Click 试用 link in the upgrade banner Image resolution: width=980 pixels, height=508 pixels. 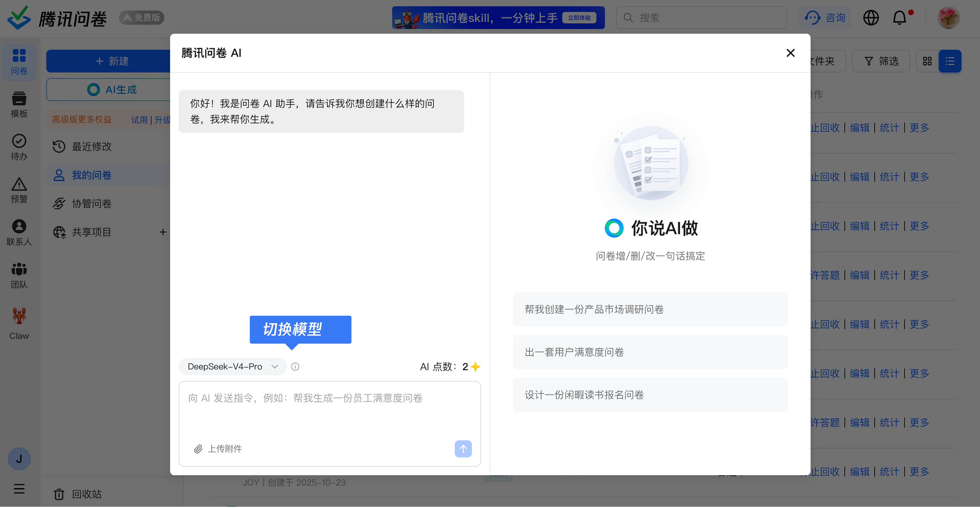pyautogui.click(x=139, y=120)
